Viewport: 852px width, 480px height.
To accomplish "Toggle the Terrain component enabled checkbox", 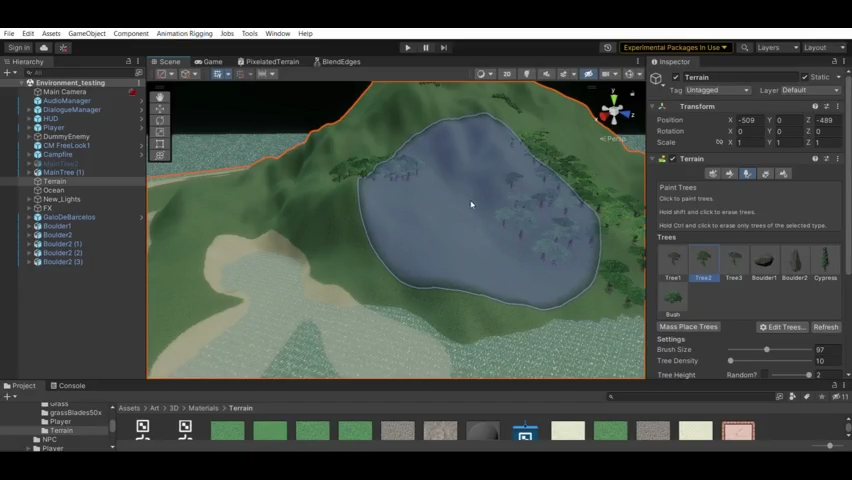I will point(673,159).
